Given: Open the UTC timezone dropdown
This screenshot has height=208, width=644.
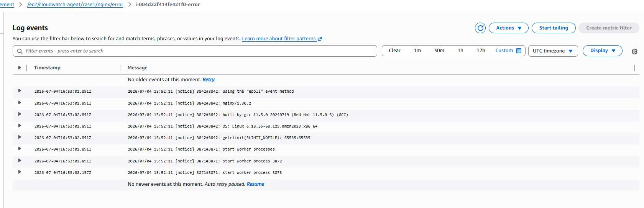Looking at the screenshot, I should (553, 51).
